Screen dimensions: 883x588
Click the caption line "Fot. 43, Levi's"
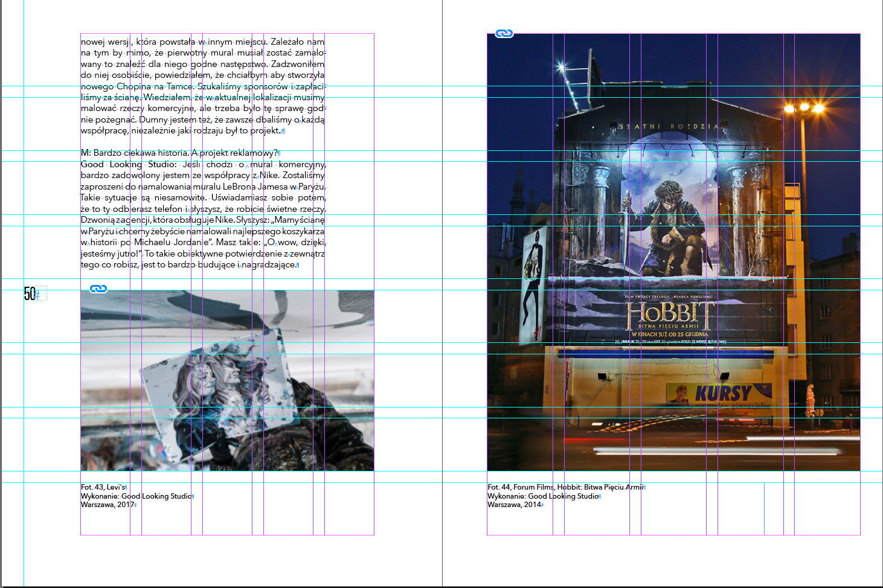[103, 487]
